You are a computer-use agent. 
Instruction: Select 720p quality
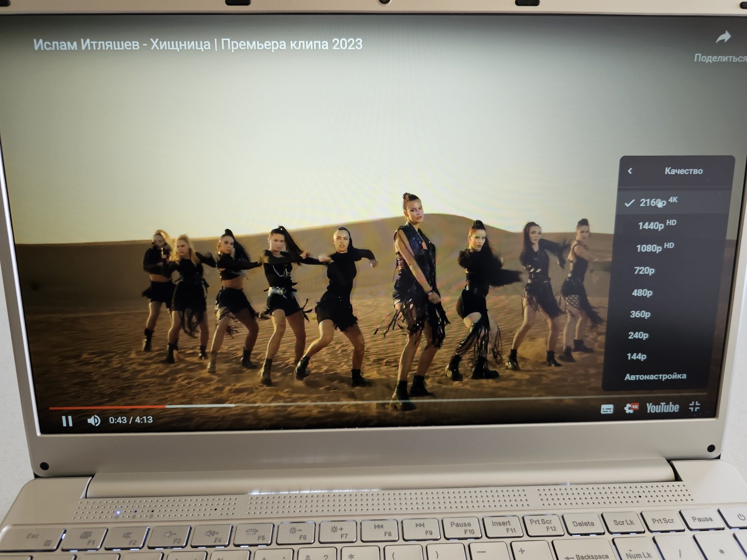[x=668, y=270]
